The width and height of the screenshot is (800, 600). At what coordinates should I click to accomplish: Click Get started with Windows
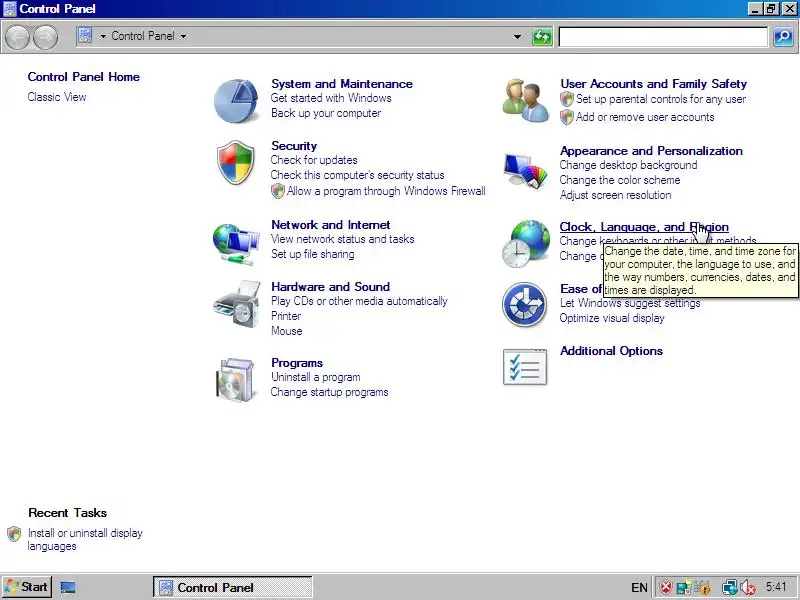[331, 98]
